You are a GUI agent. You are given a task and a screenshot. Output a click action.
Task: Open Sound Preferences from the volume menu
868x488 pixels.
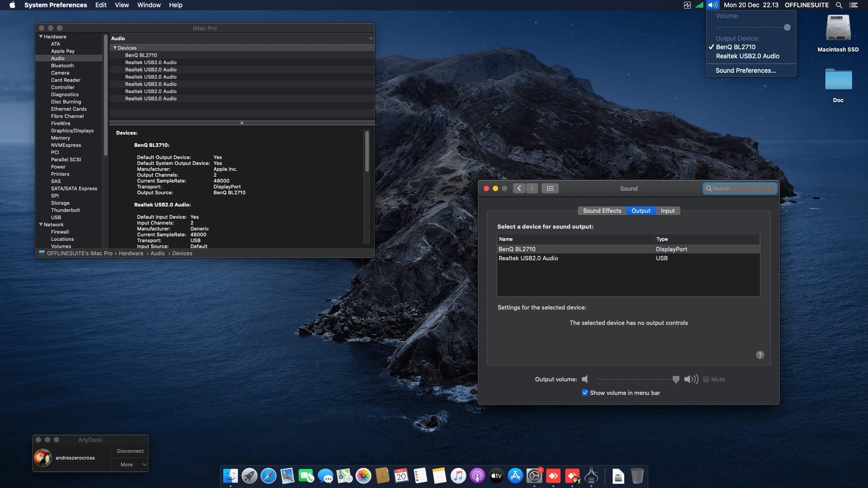point(745,70)
